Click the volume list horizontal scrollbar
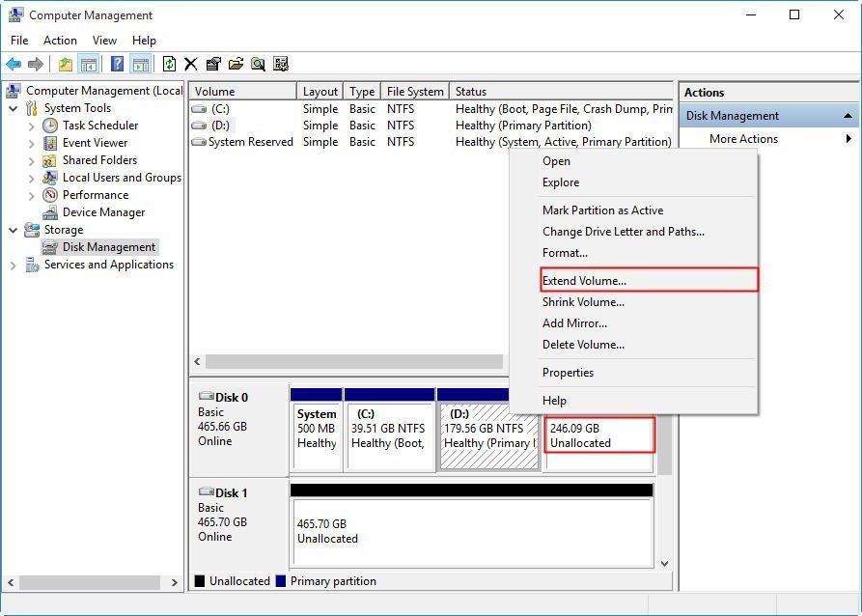 click(354, 362)
